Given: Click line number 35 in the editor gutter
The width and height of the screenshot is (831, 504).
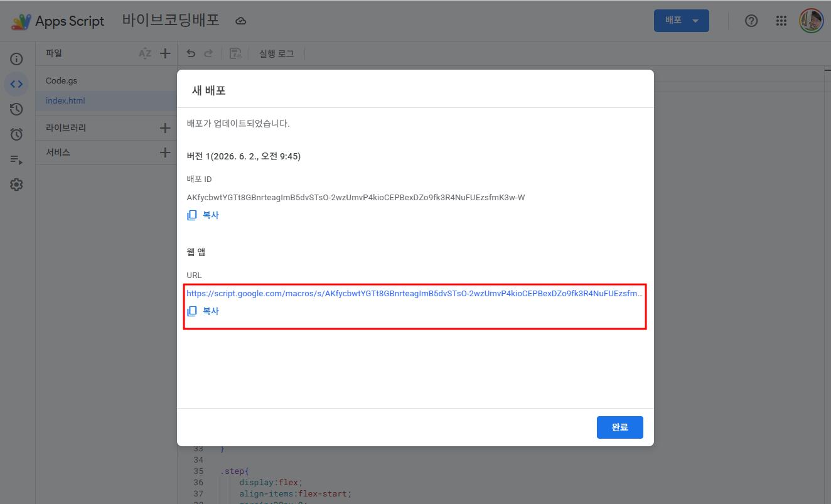Looking at the screenshot, I should coord(198,471).
